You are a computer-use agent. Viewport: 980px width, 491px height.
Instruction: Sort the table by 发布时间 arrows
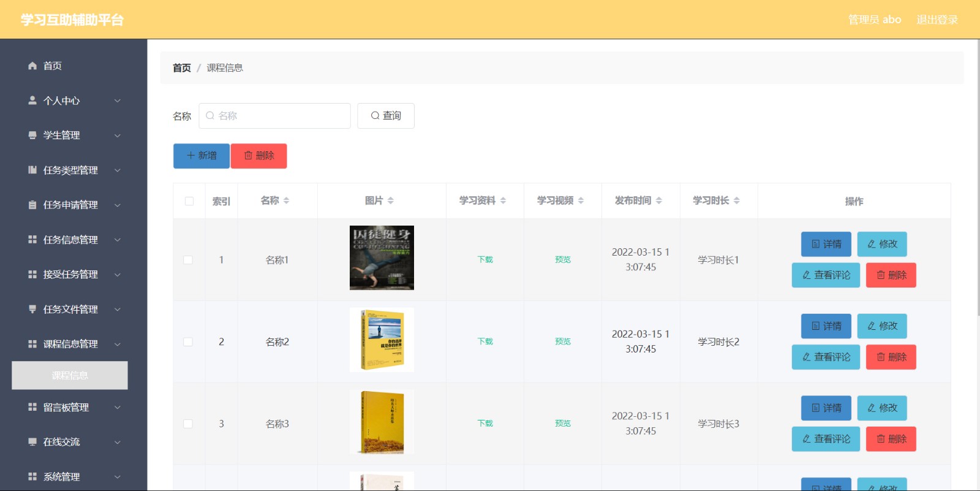click(x=659, y=200)
